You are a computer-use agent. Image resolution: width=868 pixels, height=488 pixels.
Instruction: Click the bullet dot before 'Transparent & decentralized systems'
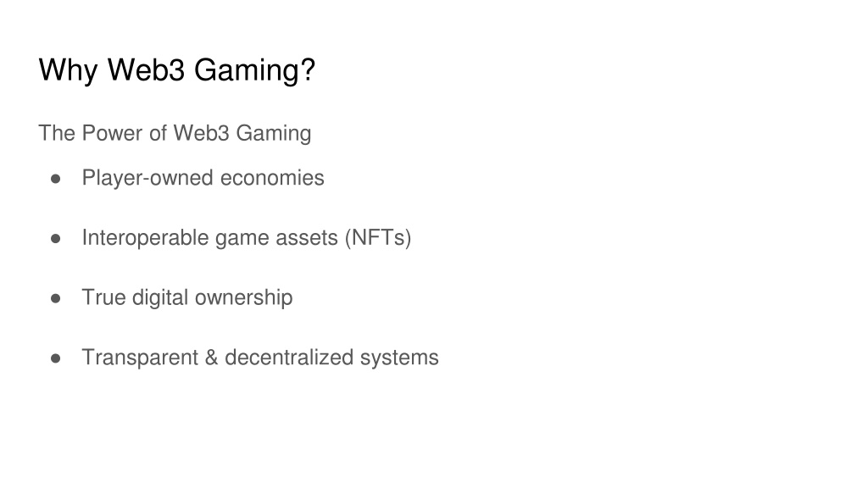[x=55, y=358]
